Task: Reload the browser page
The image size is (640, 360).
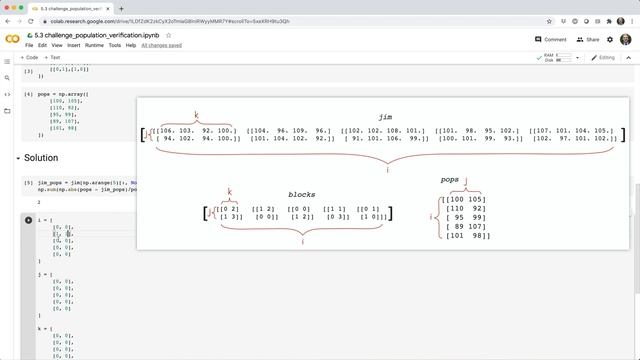Action: point(31,21)
